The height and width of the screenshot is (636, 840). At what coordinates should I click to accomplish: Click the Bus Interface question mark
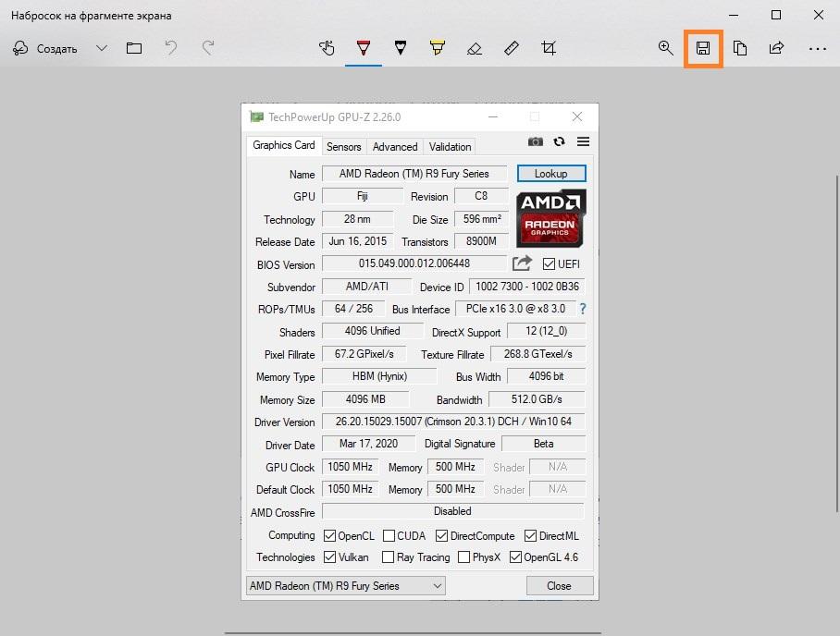click(x=583, y=309)
